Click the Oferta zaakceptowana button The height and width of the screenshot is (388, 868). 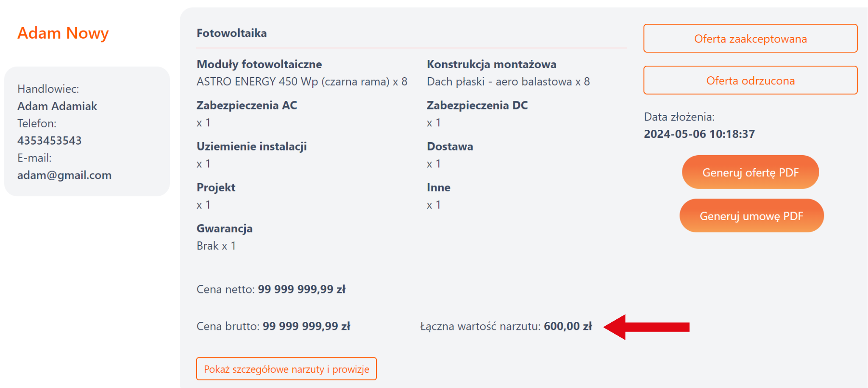pyautogui.click(x=750, y=39)
